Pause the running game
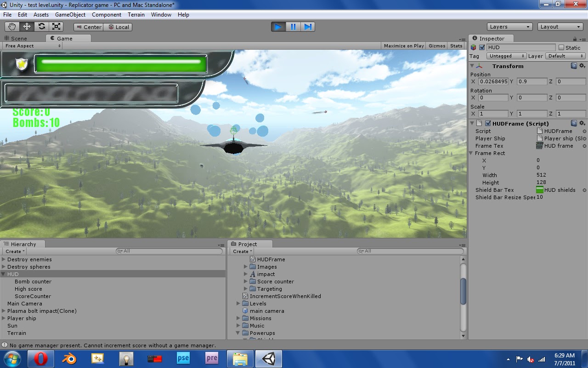 point(293,27)
